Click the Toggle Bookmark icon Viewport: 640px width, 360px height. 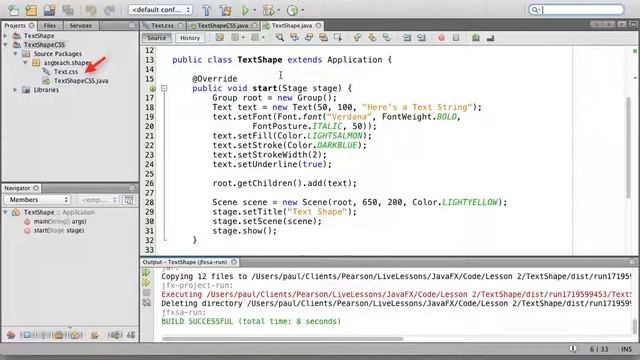[387, 38]
